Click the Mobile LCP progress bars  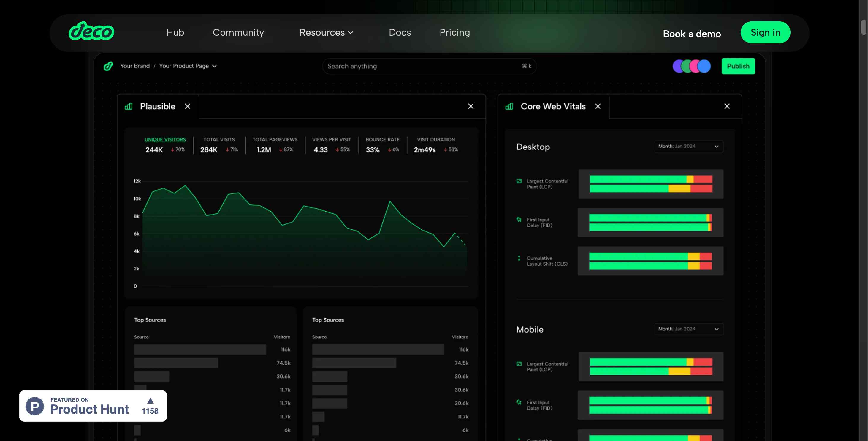(651, 367)
